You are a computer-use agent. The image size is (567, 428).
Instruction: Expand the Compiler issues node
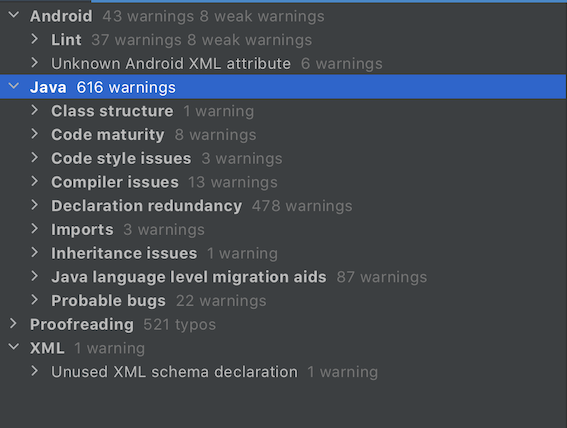(35, 181)
